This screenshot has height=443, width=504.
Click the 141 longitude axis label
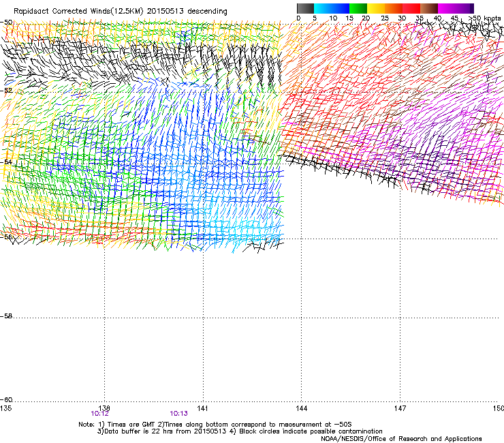point(202,408)
